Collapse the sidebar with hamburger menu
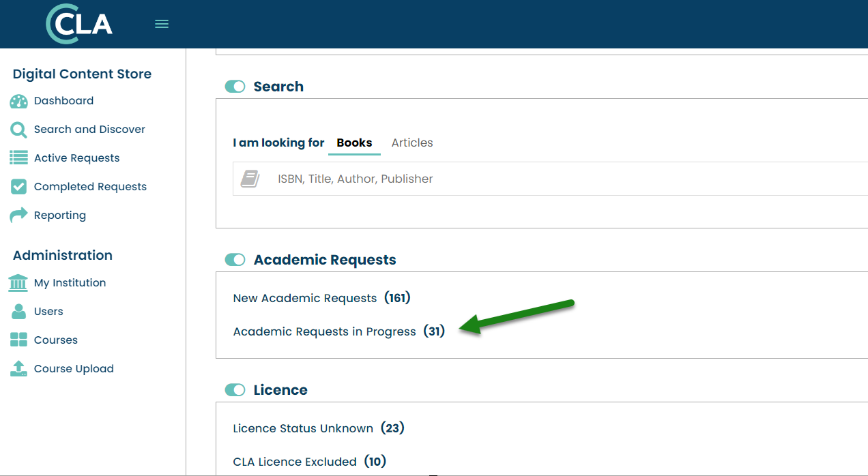The height and width of the screenshot is (476, 868). click(x=162, y=24)
